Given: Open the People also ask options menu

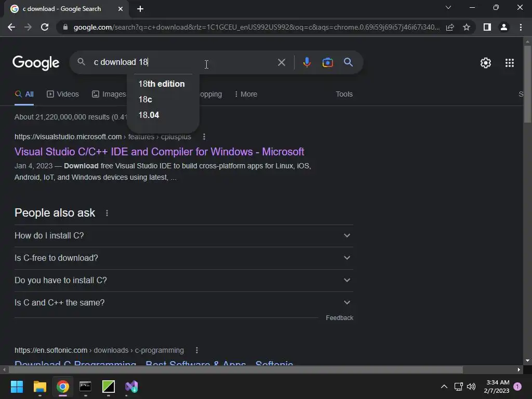Looking at the screenshot, I should [x=107, y=213].
